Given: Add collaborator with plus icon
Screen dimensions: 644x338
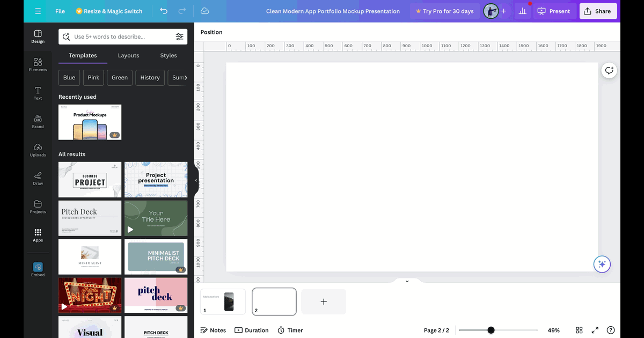Looking at the screenshot, I should pos(503,11).
